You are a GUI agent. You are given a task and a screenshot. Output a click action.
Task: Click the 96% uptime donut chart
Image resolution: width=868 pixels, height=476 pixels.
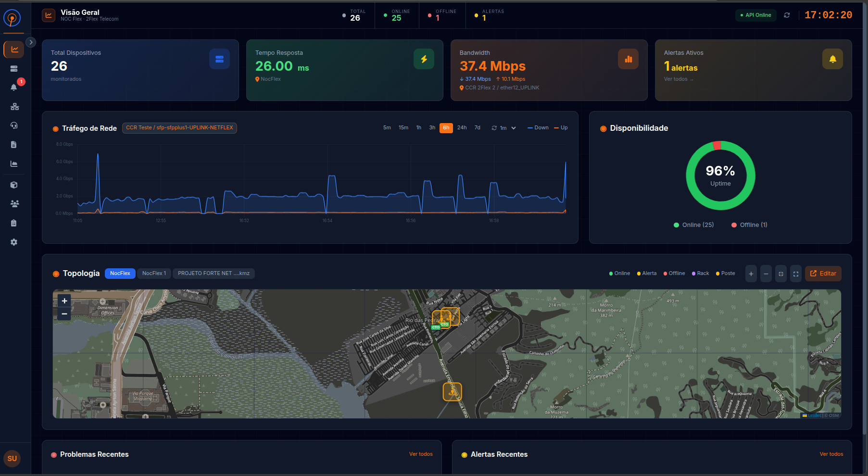[720, 175]
